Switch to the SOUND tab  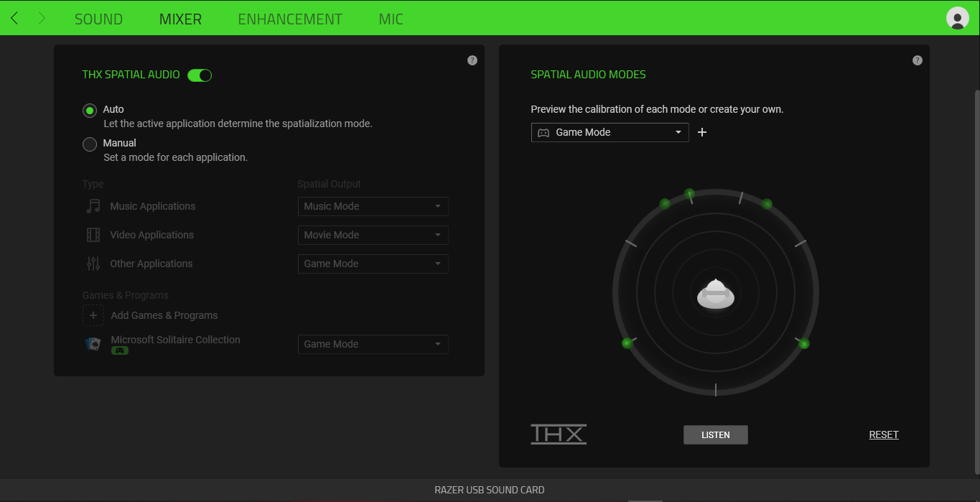98,19
